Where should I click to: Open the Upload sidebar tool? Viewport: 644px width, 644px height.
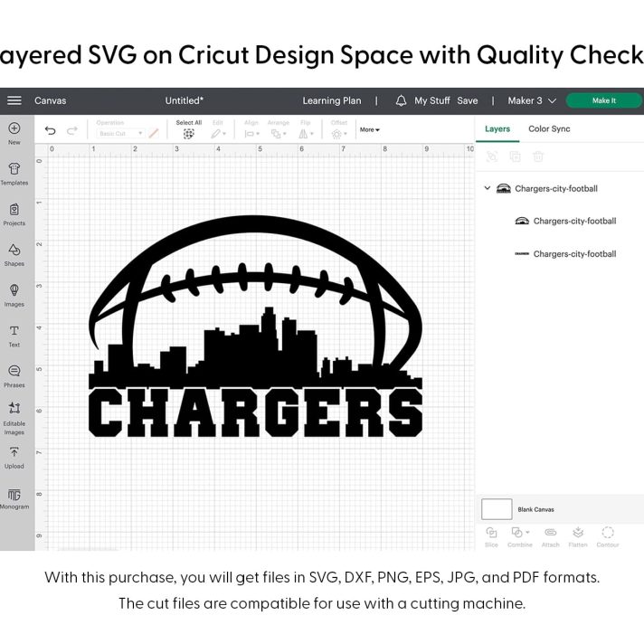point(14,458)
